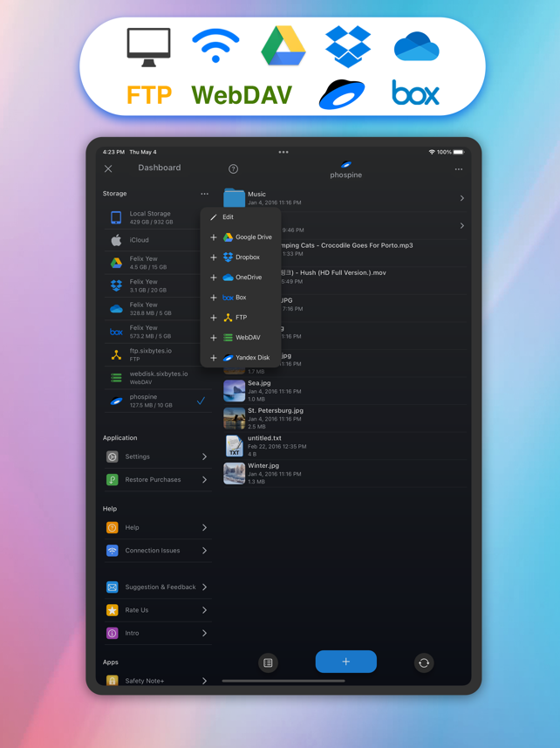Click the checkmark beside phospine
The width and height of the screenshot is (560, 748).
[201, 401]
